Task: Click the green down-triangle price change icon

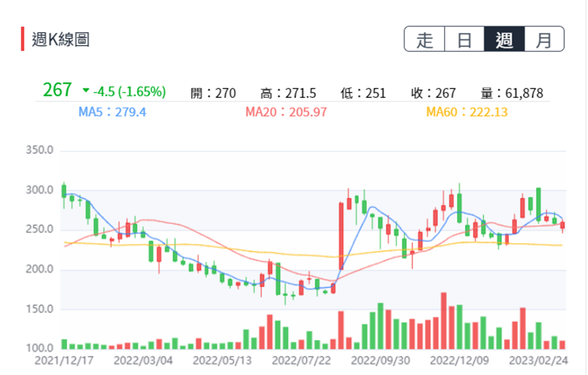Action: (86, 91)
